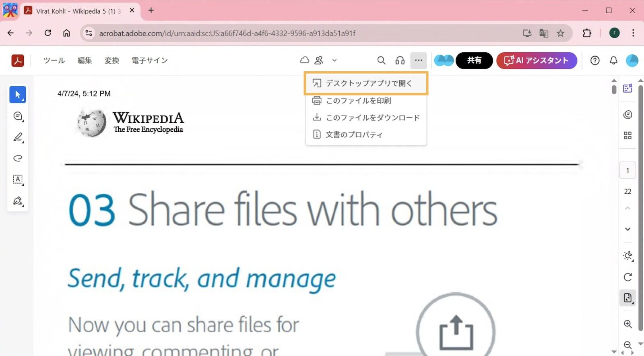Rotate the page with the circular arrow icon
Screen dimensions: 644x356
point(627,277)
